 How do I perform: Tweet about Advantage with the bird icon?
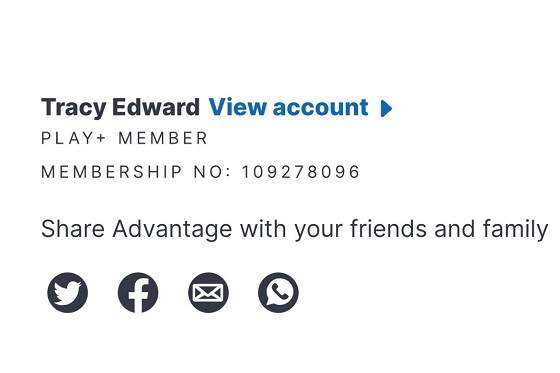[68, 293]
